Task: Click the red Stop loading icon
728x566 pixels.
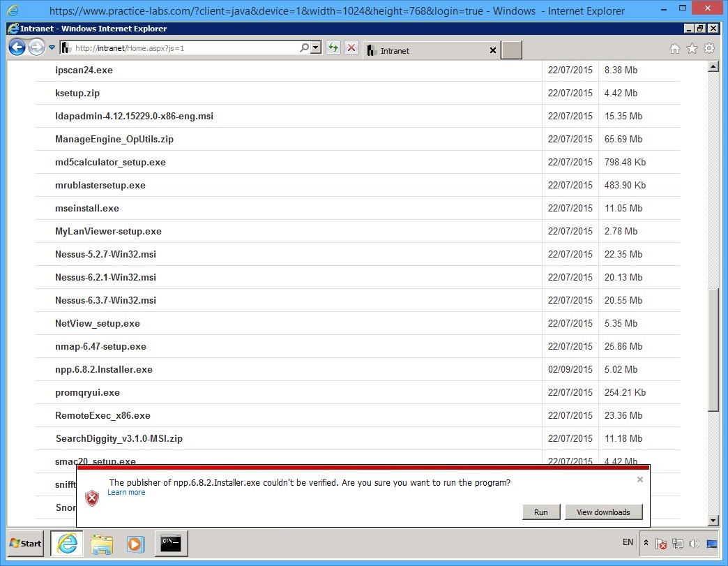Action: tap(351, 48)
